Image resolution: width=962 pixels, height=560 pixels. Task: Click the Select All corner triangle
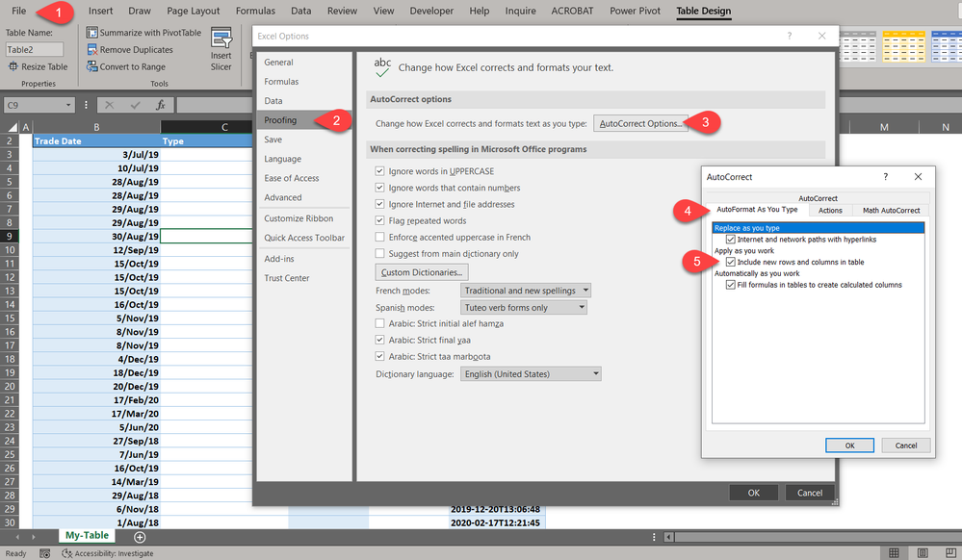click(x=12, y=127)
